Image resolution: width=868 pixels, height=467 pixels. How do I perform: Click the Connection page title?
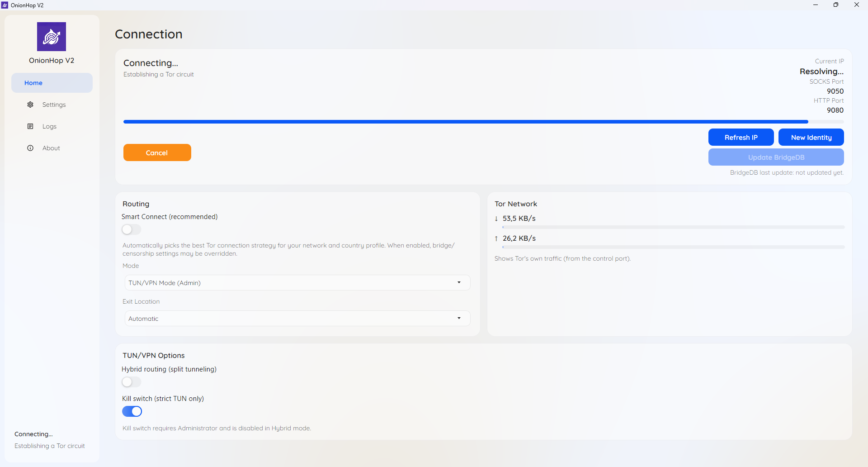(x=149, y=34)
